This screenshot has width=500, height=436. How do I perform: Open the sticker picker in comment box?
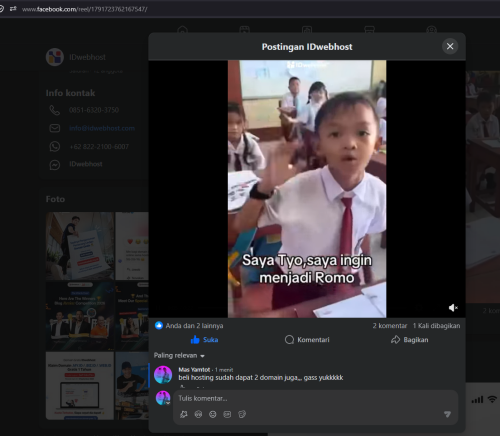coord(242,414)
